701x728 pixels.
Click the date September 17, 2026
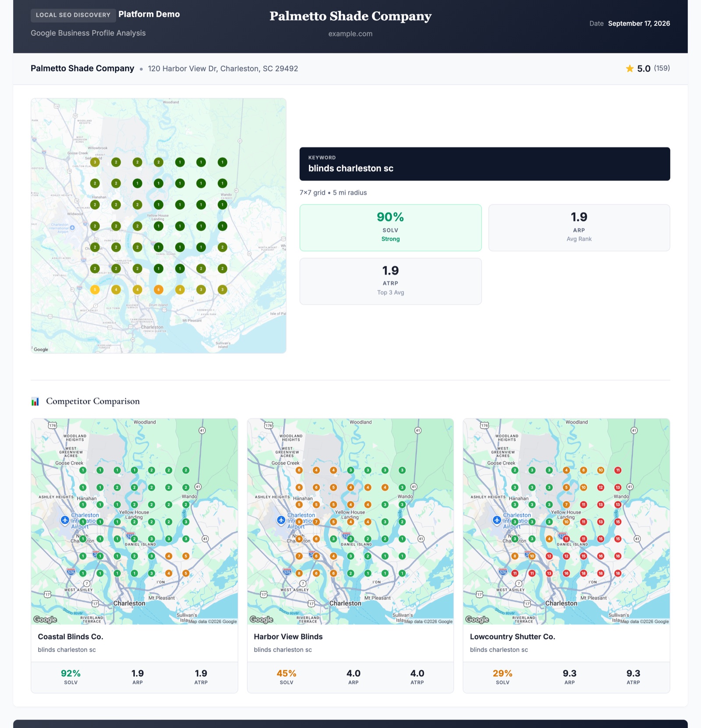[x=639, y=24]
